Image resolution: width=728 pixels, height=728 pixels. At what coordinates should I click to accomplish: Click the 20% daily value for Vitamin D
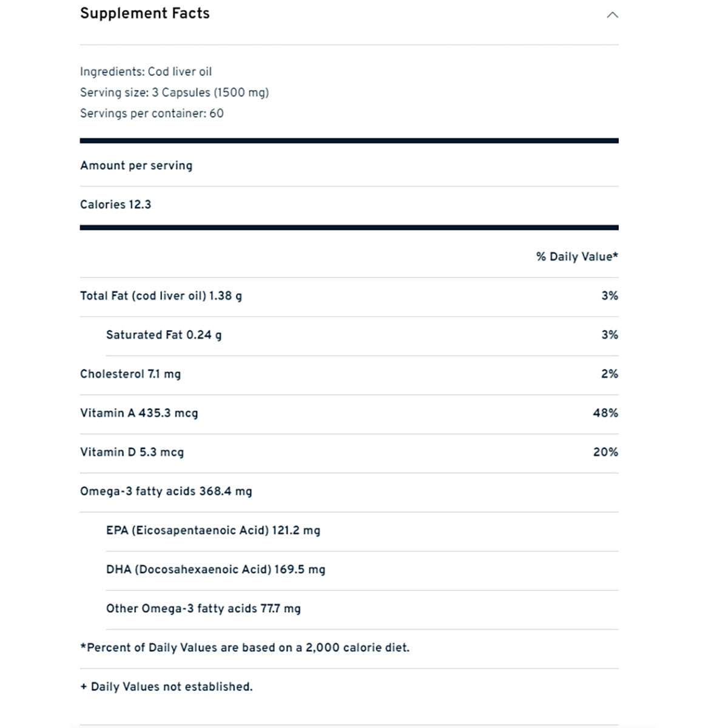605,452
